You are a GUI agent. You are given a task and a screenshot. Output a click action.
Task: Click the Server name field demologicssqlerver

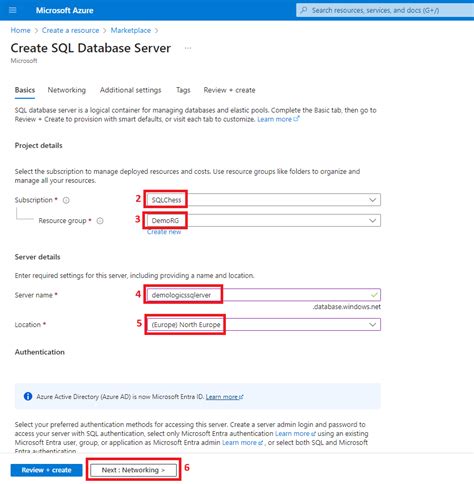264,295
